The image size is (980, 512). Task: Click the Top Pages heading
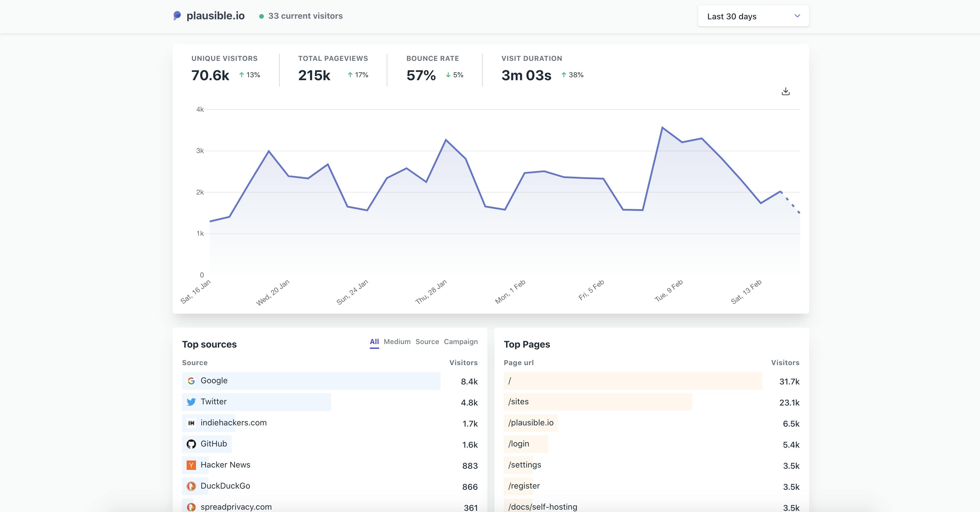[527, 344]
